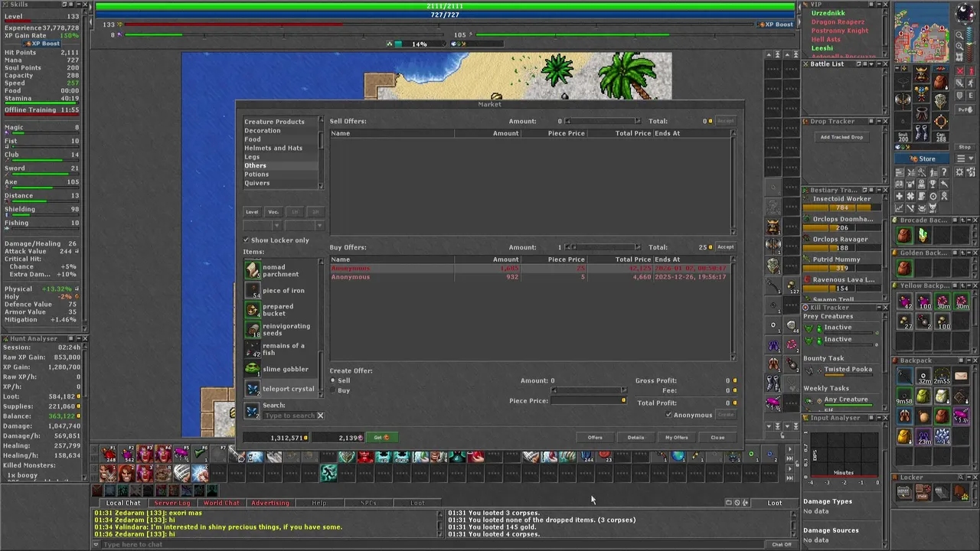Click the market search input field
Screen dimensions: 980x551
pos(289,416)
